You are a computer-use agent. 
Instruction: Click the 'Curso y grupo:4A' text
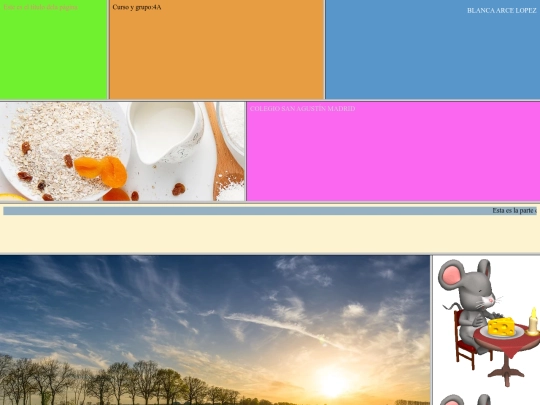tap(137, 7)
